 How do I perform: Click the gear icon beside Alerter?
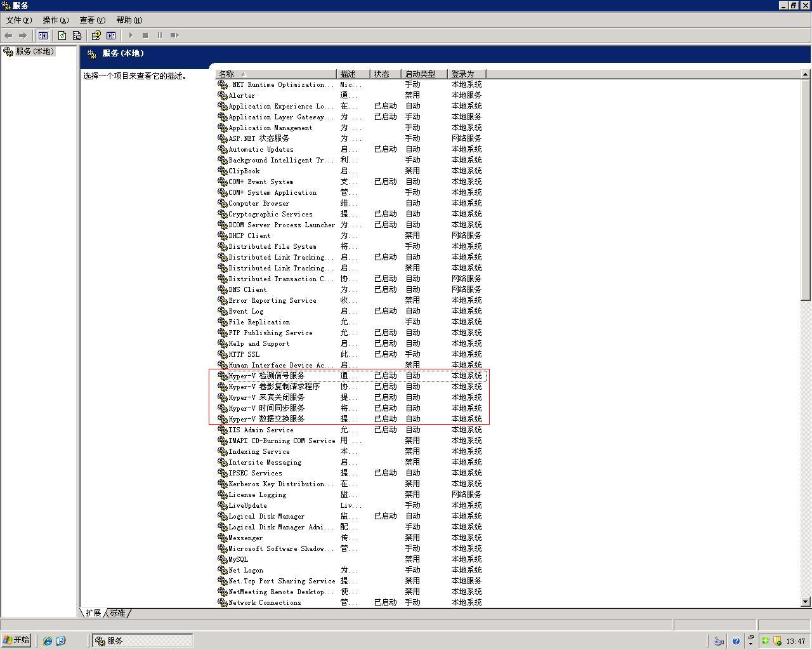coord(223,95)
